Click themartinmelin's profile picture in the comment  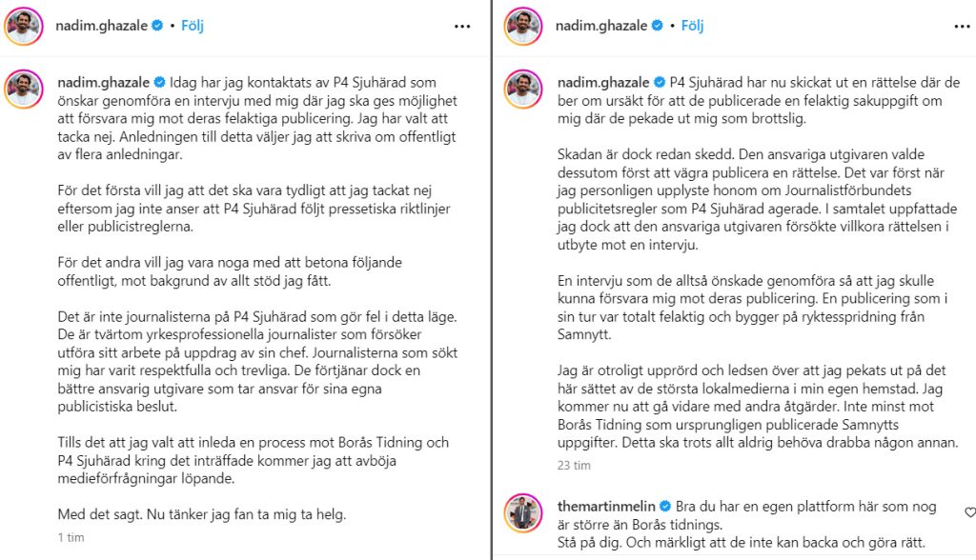(x=522, y=513)
